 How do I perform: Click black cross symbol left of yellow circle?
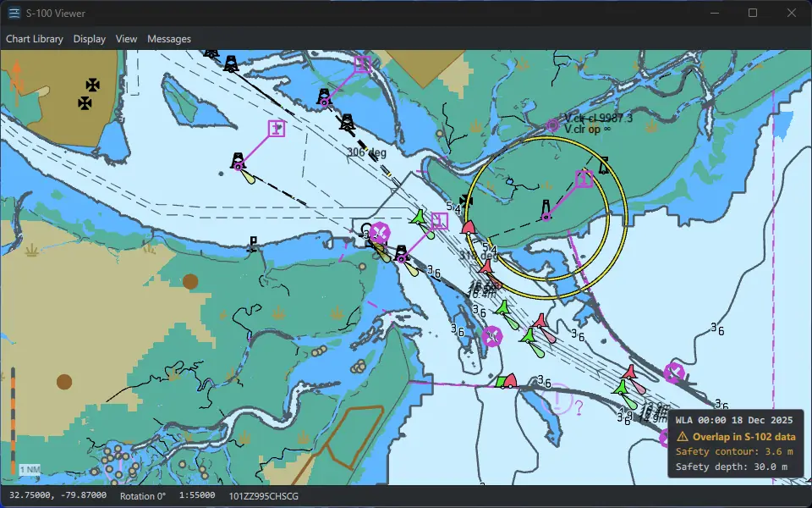point(465,201)
